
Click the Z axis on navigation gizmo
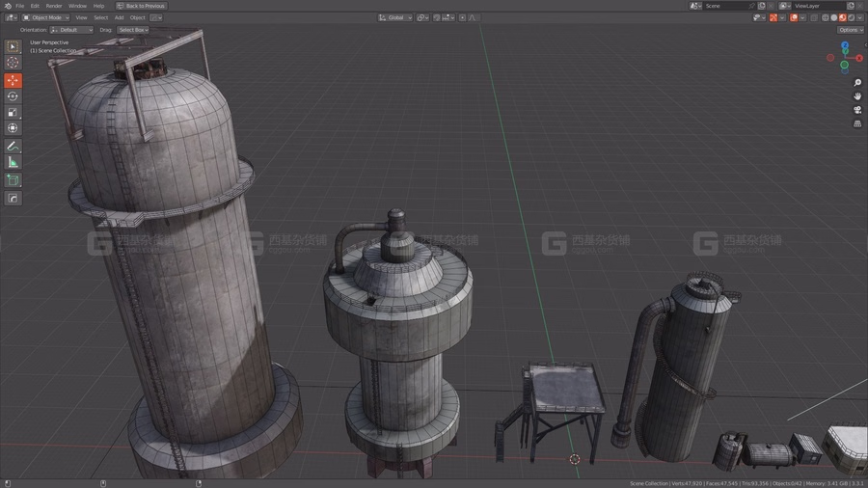pos(845,45)
